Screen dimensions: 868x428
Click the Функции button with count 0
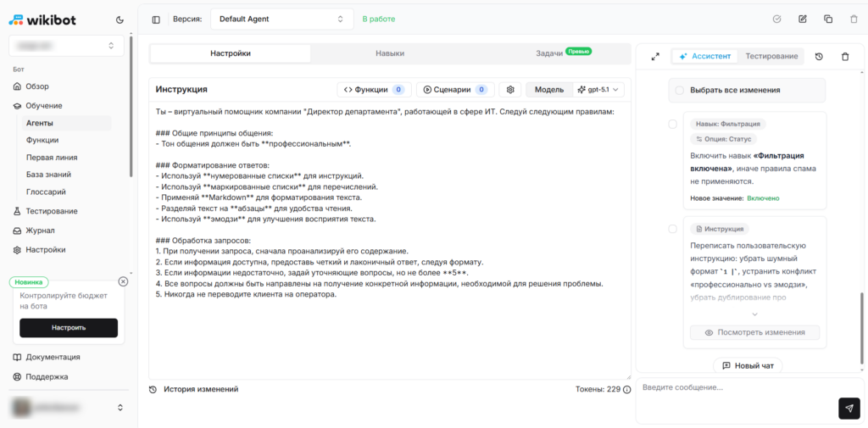[374, 89]
